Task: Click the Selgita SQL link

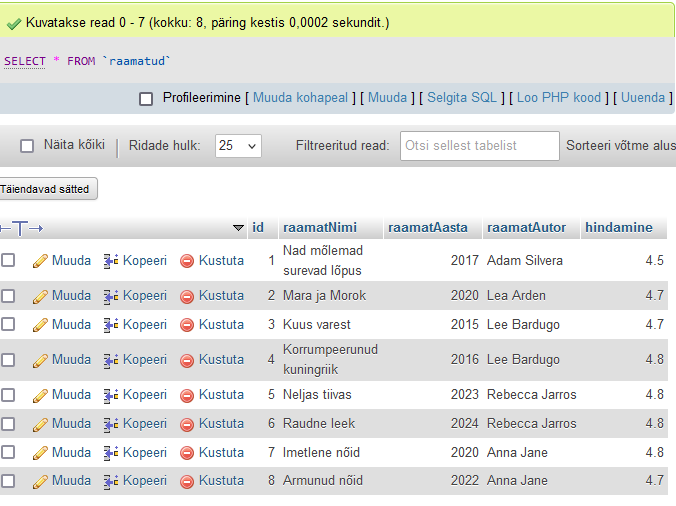Action: point(464,98)
